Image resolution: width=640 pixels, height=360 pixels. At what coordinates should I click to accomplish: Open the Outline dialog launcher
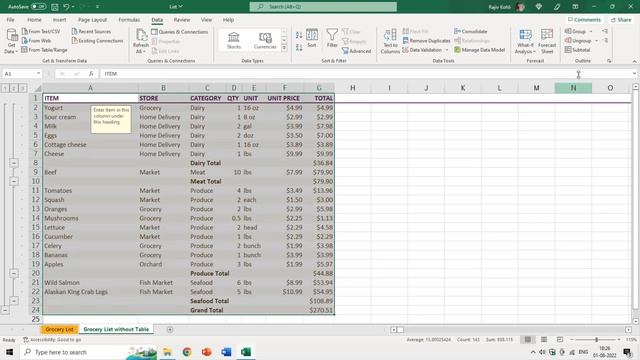609,61
